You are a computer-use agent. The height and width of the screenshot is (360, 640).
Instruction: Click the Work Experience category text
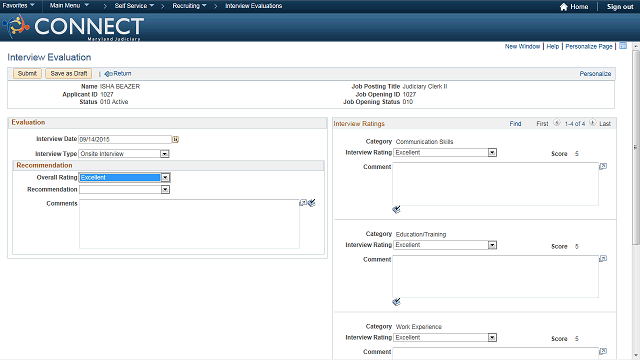point(419,327)
